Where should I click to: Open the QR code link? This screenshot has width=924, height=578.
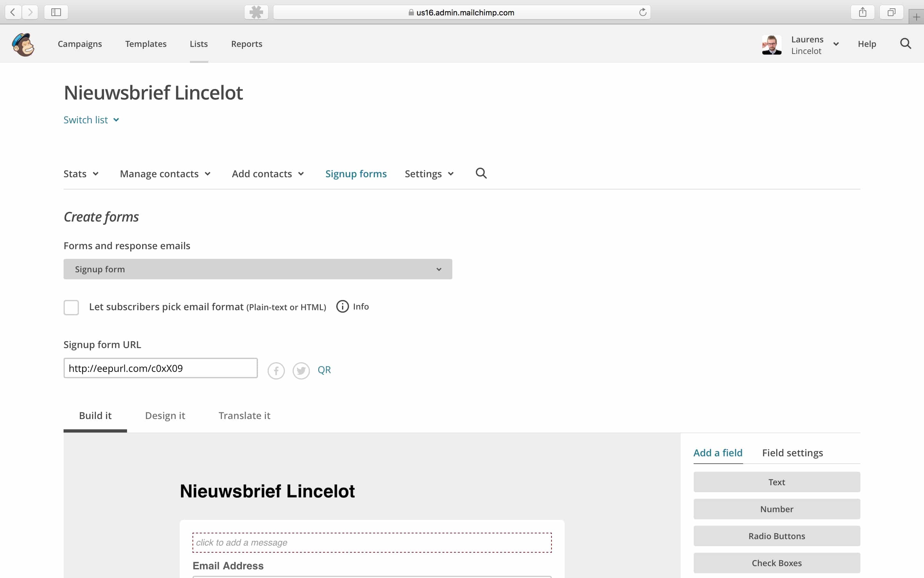pyautogui.click(x=324, y=370)
